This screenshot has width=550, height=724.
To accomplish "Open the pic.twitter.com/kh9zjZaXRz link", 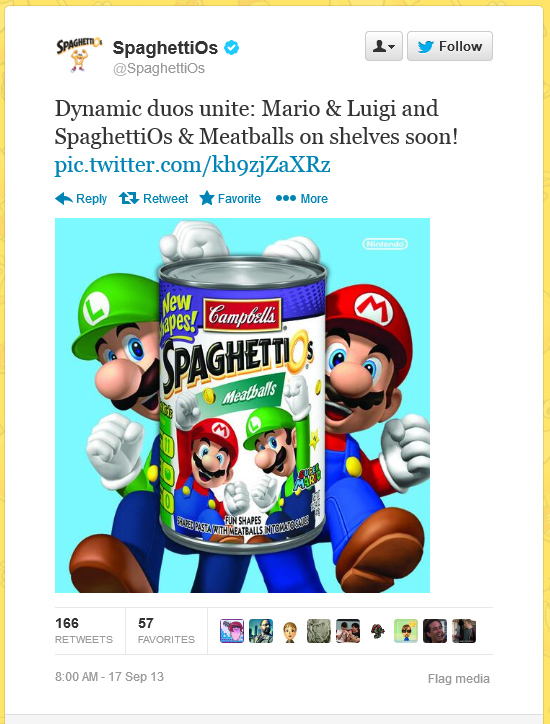I will [193, 164].
